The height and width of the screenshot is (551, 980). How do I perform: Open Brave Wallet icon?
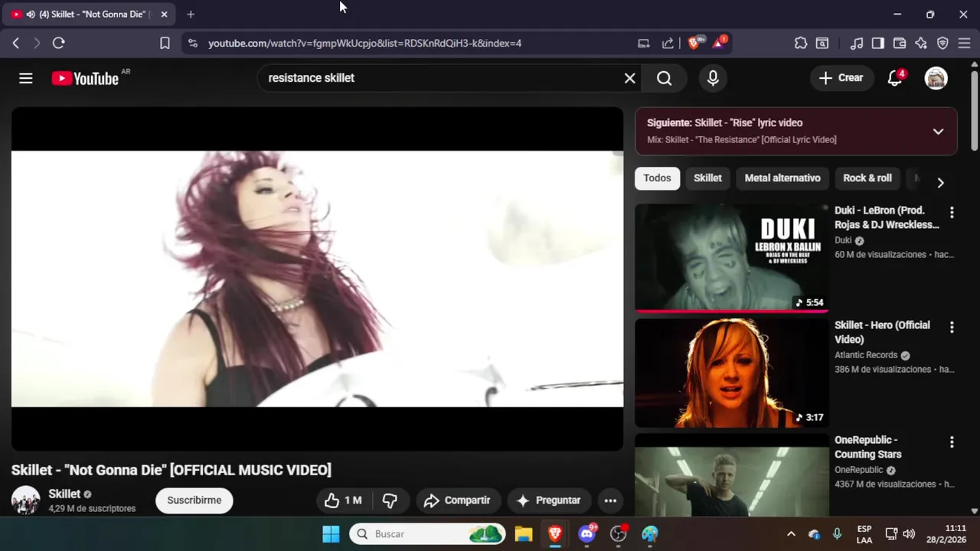[x=900, y=43]
